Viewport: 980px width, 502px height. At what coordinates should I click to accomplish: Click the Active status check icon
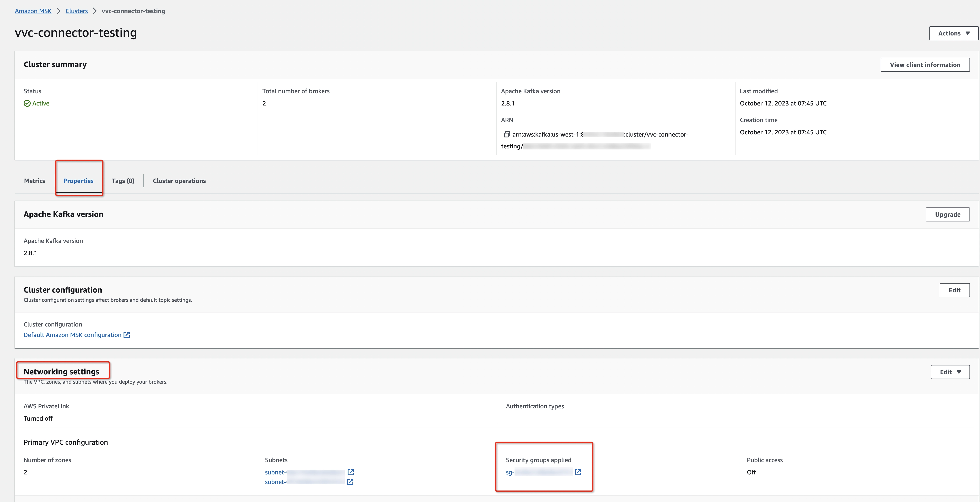click(x=27, y=103)
